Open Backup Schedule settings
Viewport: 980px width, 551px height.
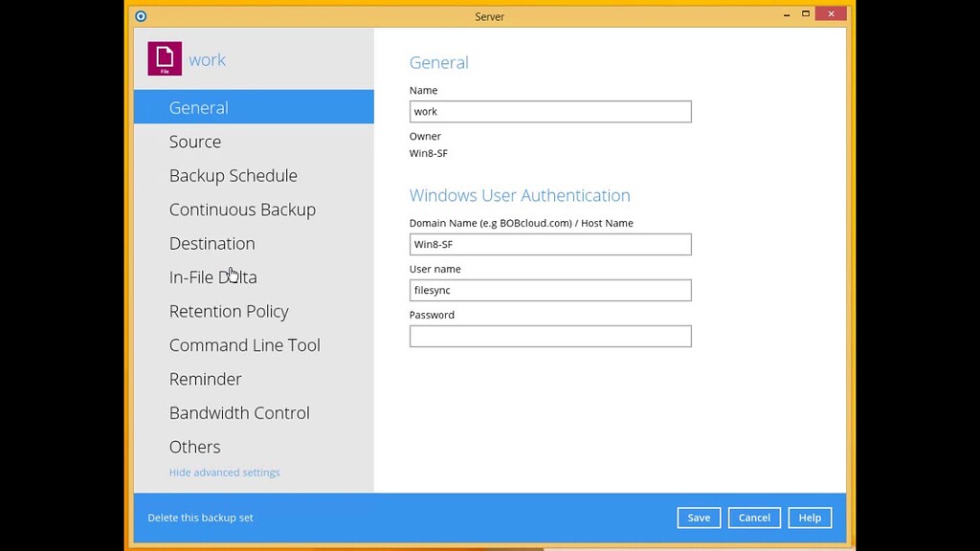233,176
